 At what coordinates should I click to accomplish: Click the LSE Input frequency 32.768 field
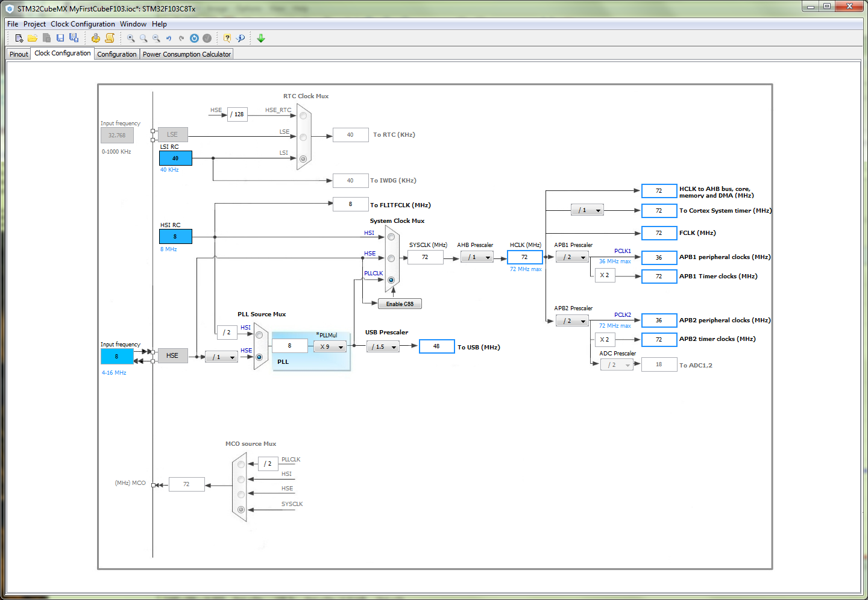click(117, 136)
